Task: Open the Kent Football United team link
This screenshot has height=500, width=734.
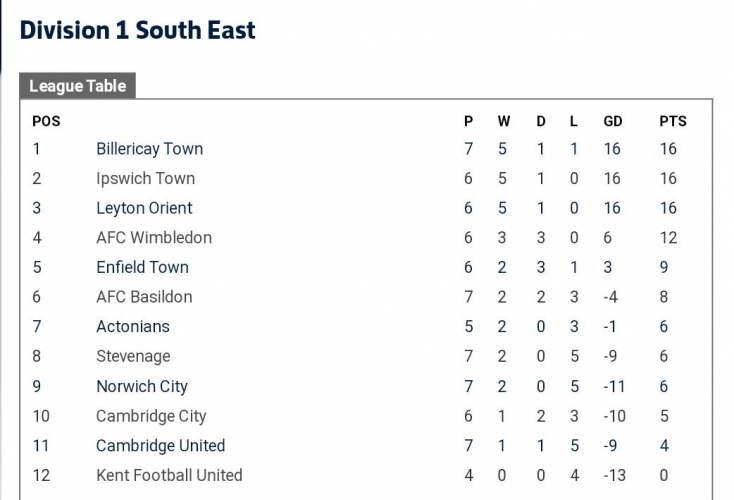Action: click(169, 475)
